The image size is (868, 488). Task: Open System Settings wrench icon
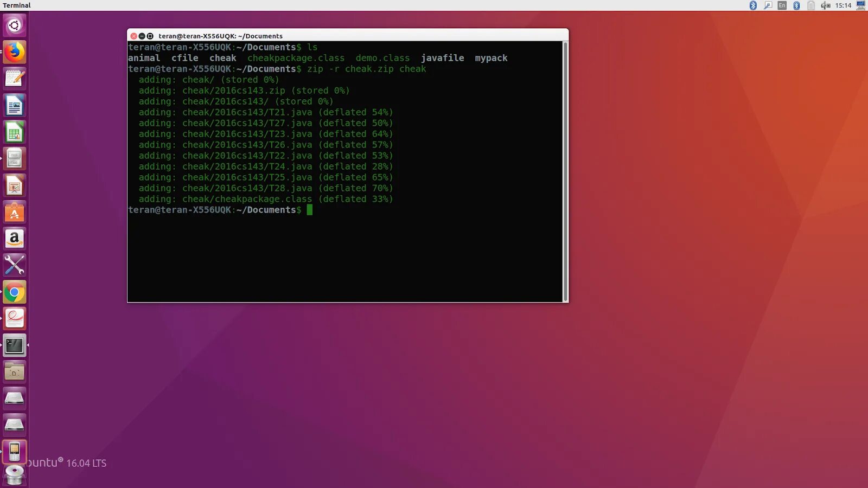pos(15,265)
